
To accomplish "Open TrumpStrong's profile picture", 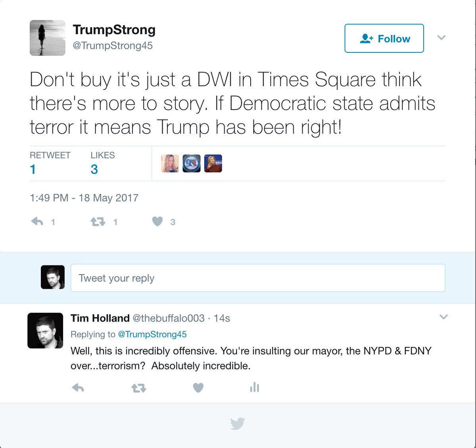I will (48, 38).
